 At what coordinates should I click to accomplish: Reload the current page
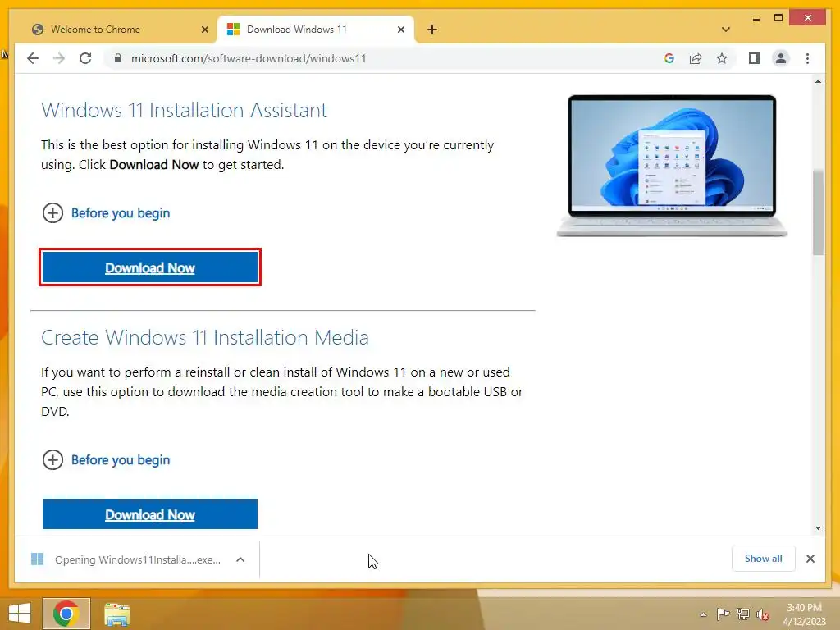point(85,58)
